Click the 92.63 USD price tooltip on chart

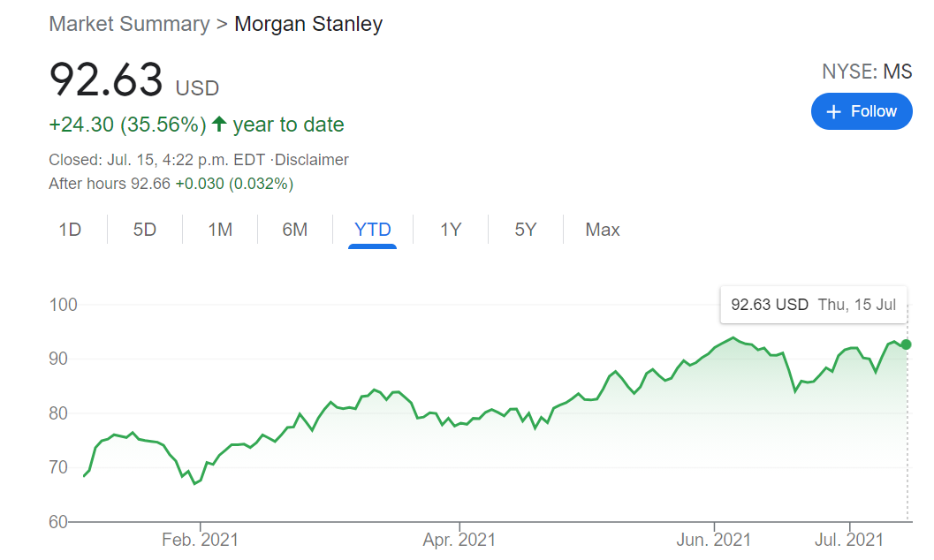tap(813, 305)
